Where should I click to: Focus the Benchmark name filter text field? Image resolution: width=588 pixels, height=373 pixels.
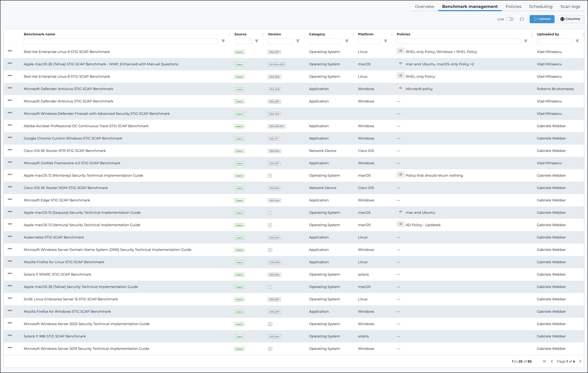point(121,41)
